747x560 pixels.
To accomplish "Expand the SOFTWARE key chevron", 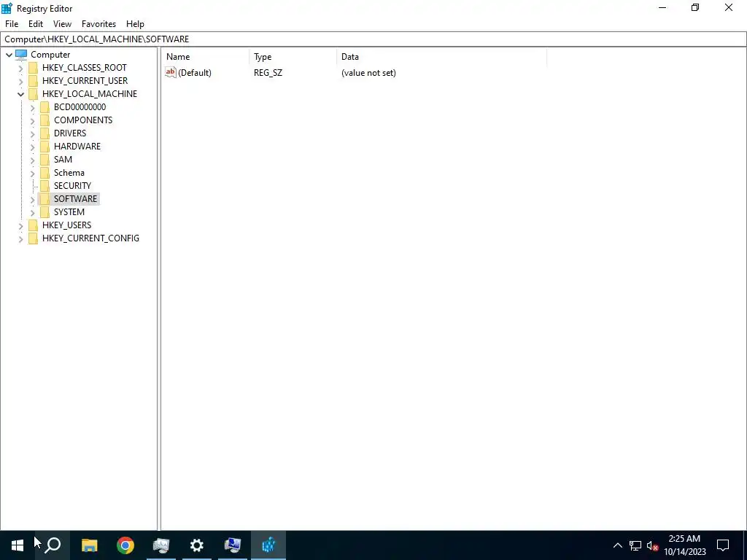I will point(32,200).
